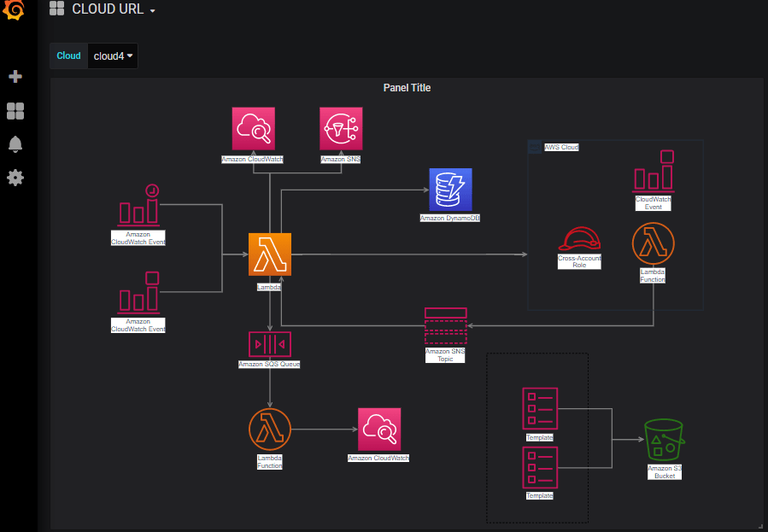Select the bottom-left outlined Lambda Function icon

[269, 429]
